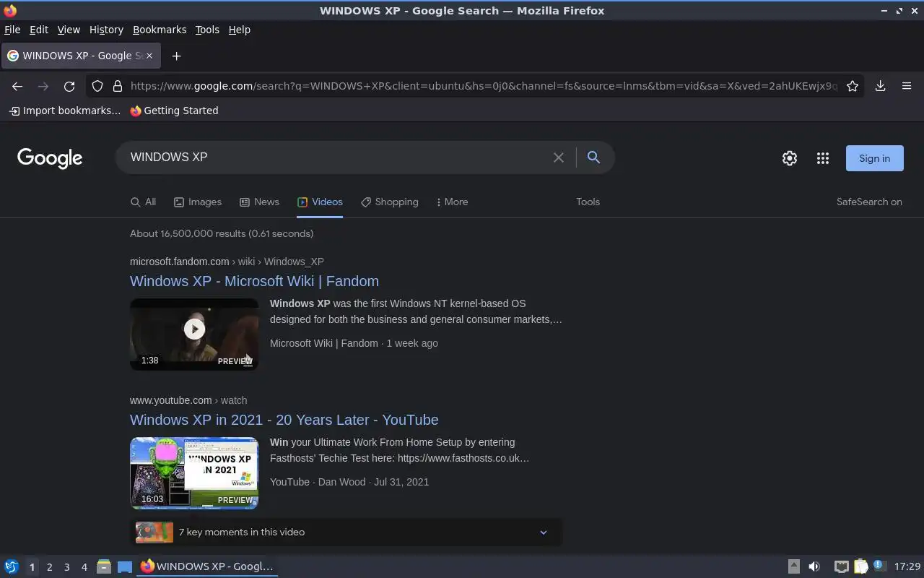Image resolution: width=924 pixels, height=578 pixels.
Task: Bookmark this page with the star
Action: pyautogui.click(x=853, y=86)
